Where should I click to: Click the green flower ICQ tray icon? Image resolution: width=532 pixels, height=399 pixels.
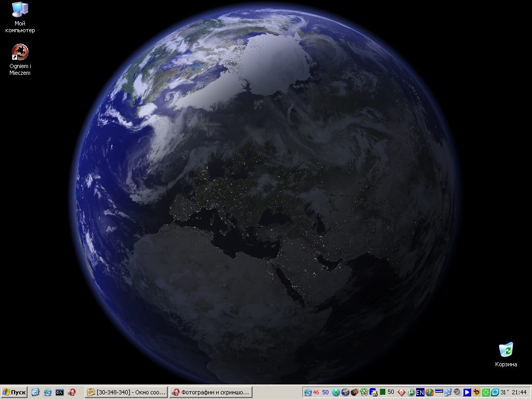point(364,392)
